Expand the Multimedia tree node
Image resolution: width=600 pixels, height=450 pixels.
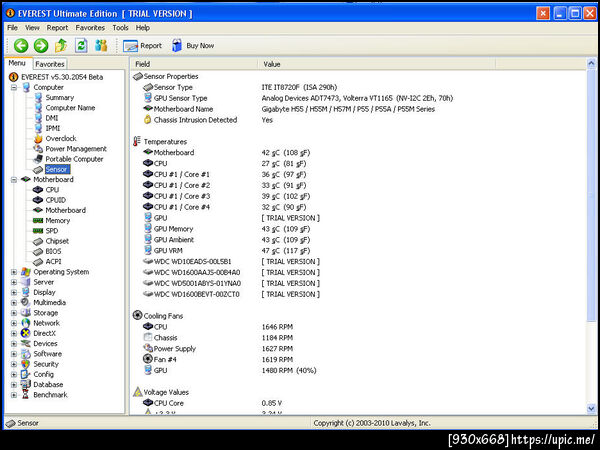coord(14,303)
